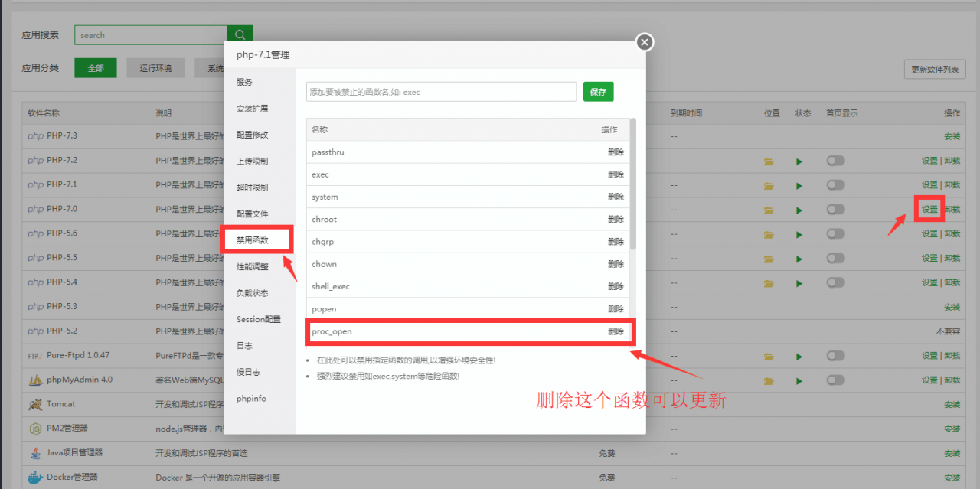Delete the proc_open disabled function
The image size is (980, 489).
tap(616, 331)
